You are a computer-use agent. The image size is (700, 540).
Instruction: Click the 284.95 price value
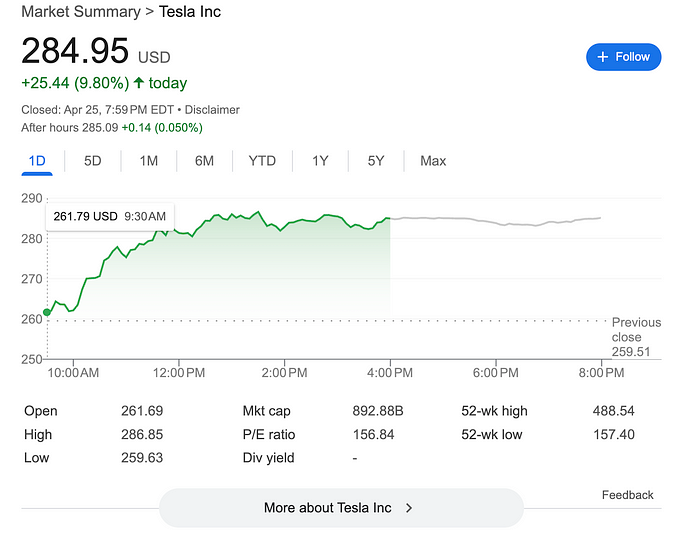click(75, 51)
